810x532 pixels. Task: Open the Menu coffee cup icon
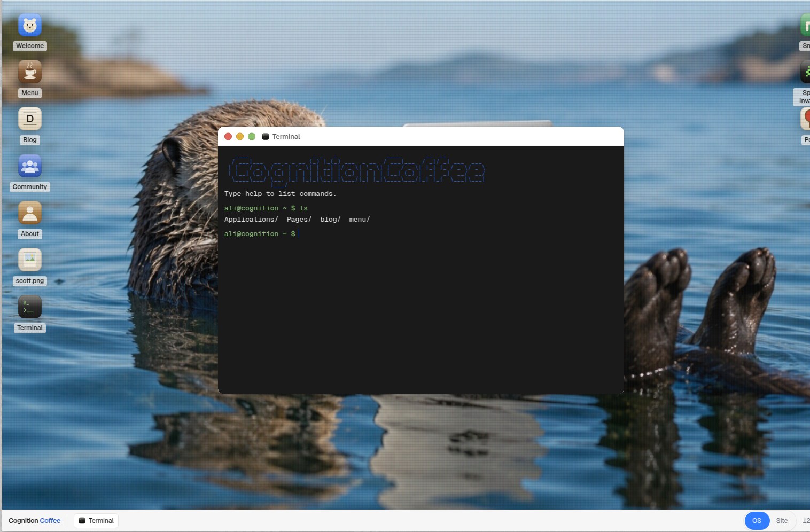tap(30, 72)
